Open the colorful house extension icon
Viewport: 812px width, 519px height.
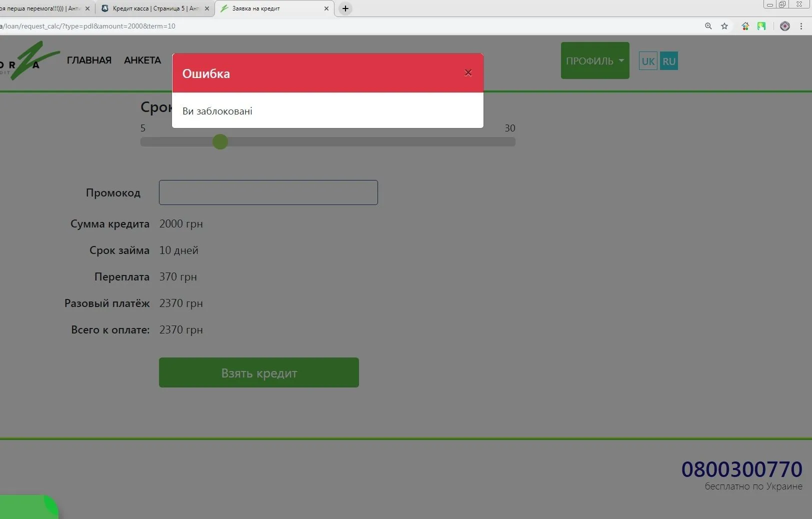(x=745, y=26)
